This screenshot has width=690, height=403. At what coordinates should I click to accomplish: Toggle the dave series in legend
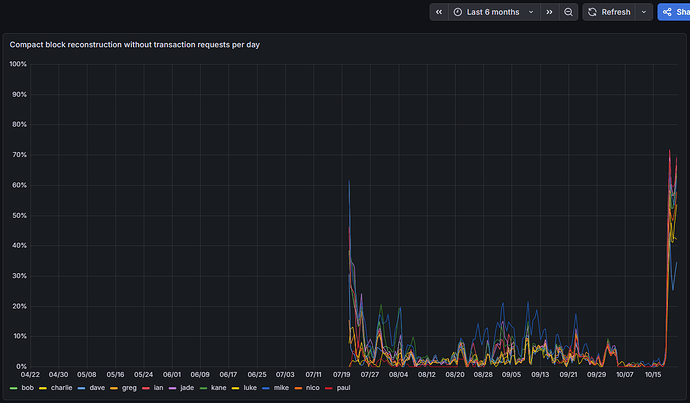point(97,388)
